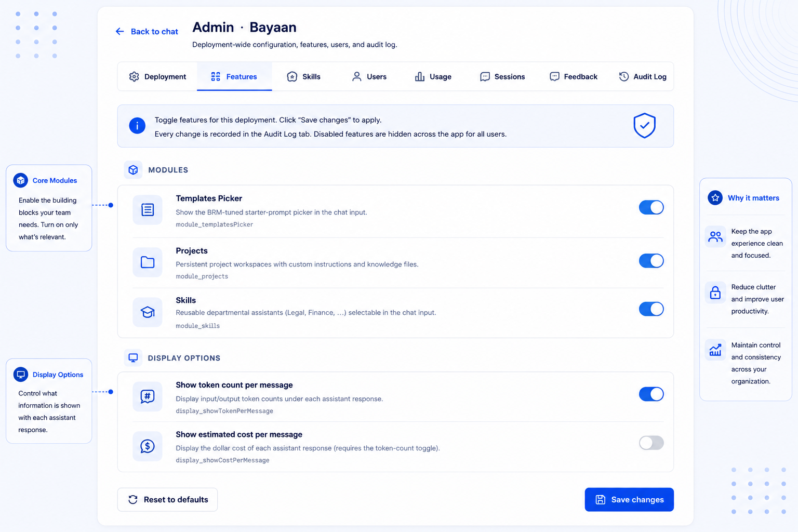Click the display_showCostPerMessage key text
Screen dimensions: 798x532
(x=223, y=460)
